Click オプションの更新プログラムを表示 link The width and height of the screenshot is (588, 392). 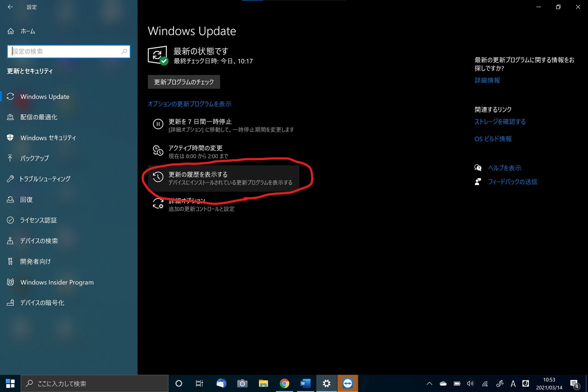point(189,104)
